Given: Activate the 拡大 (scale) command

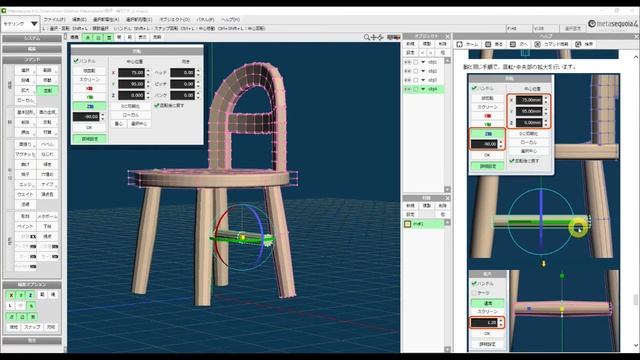Looking at the screenshot, I should click(x=25, y=90).
